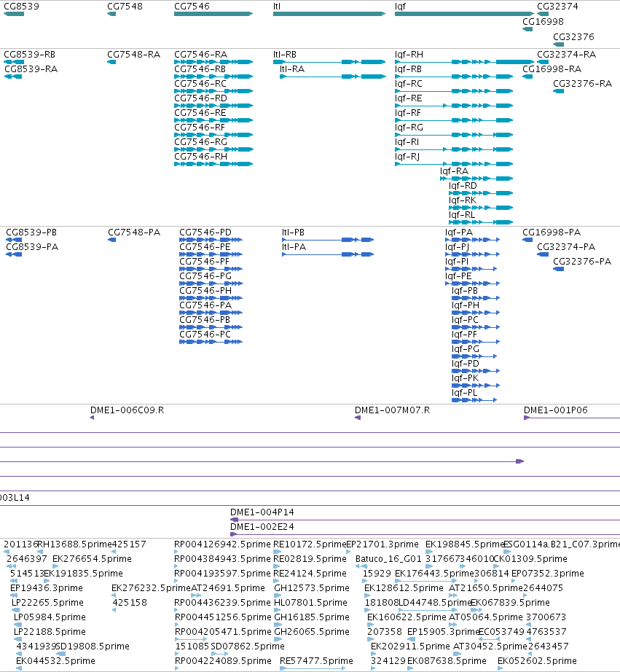Screen dimensions: 620x672
Task: Select protein CG32374-PA label
Action: tap(566, 247)
